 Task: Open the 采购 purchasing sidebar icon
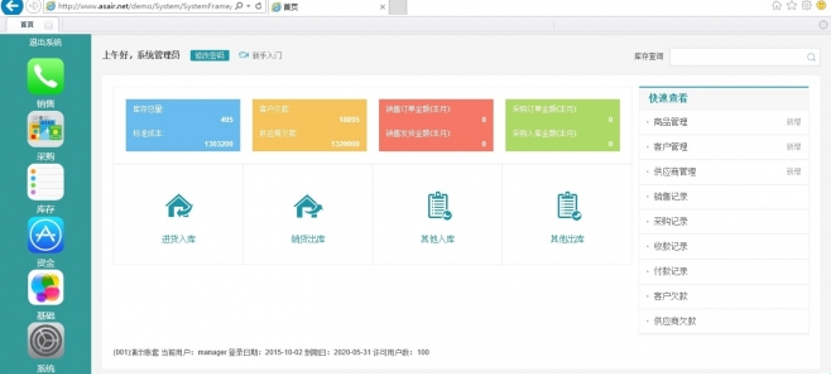(x=45, y=129)
